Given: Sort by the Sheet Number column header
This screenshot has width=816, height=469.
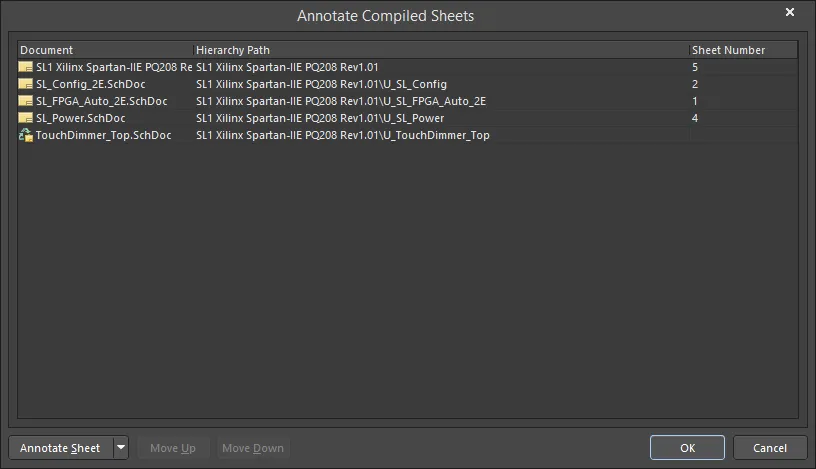Looking at the screenshot, I should click(744, 50).
